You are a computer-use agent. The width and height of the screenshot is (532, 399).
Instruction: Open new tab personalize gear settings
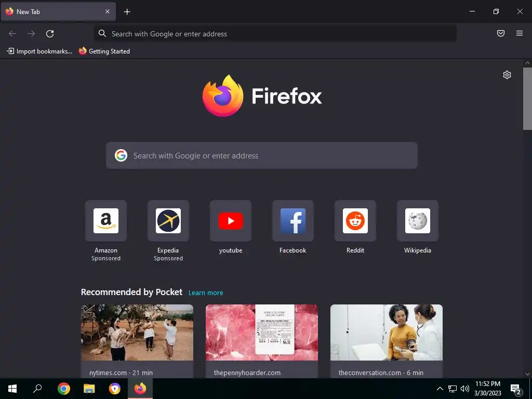pyautogui.click(x=507, y=75)
